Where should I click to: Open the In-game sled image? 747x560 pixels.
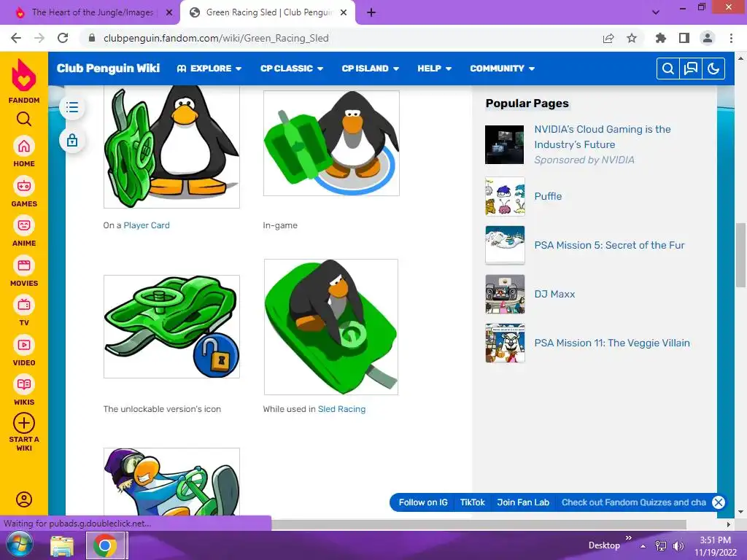click(x=331, y=144)
